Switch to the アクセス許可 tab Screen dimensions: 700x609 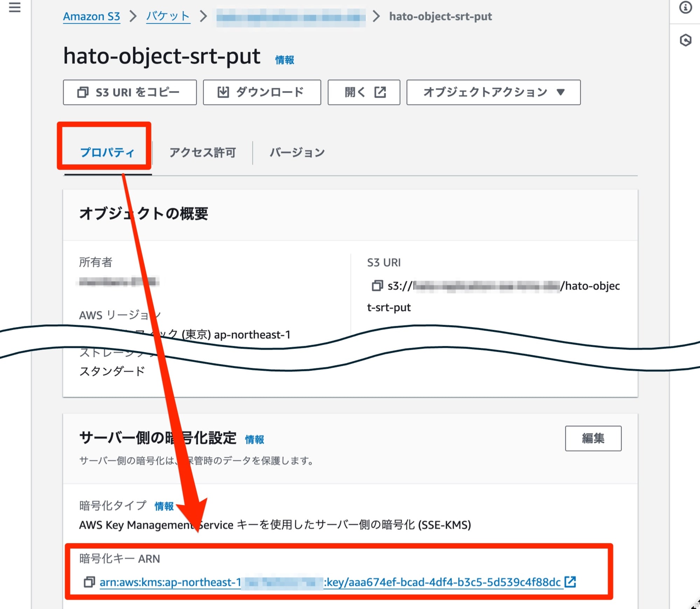click(202, 153)
